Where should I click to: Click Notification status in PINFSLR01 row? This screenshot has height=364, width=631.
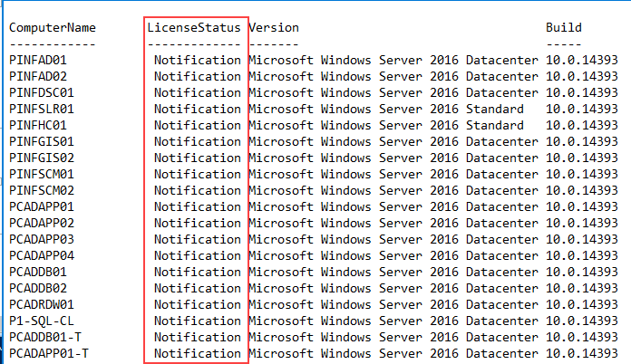198,109
